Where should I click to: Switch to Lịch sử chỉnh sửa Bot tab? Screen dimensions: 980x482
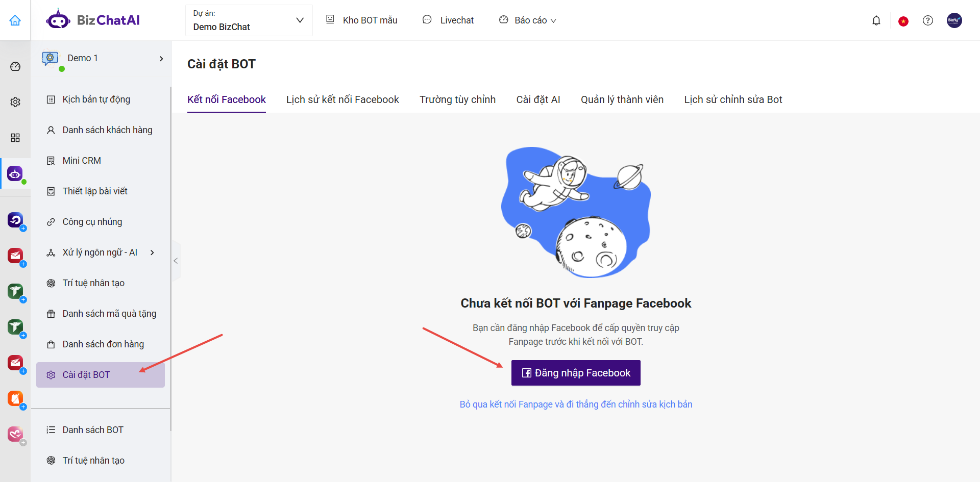click(733, 99)
